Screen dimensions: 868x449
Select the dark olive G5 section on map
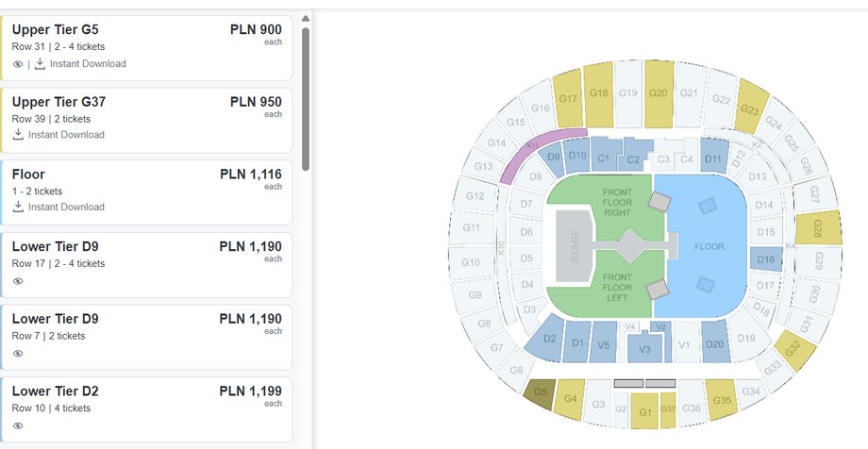(x=540, y=394)
